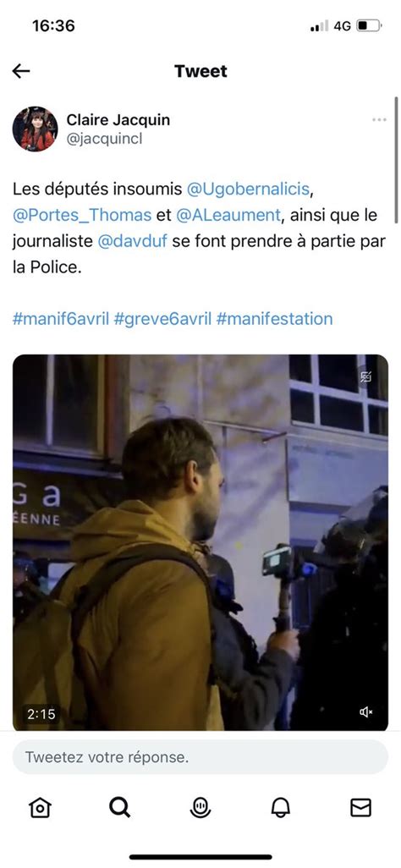The width and height of the screenshot is (401, 868).
Task: Go back using the back arrow
Action: (21, 71)
